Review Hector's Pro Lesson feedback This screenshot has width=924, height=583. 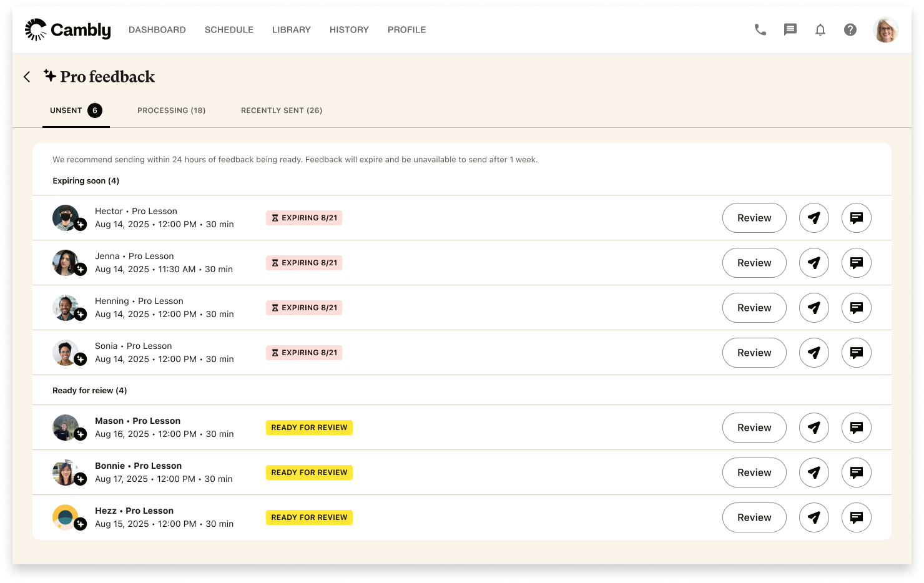tap(754, 218)
